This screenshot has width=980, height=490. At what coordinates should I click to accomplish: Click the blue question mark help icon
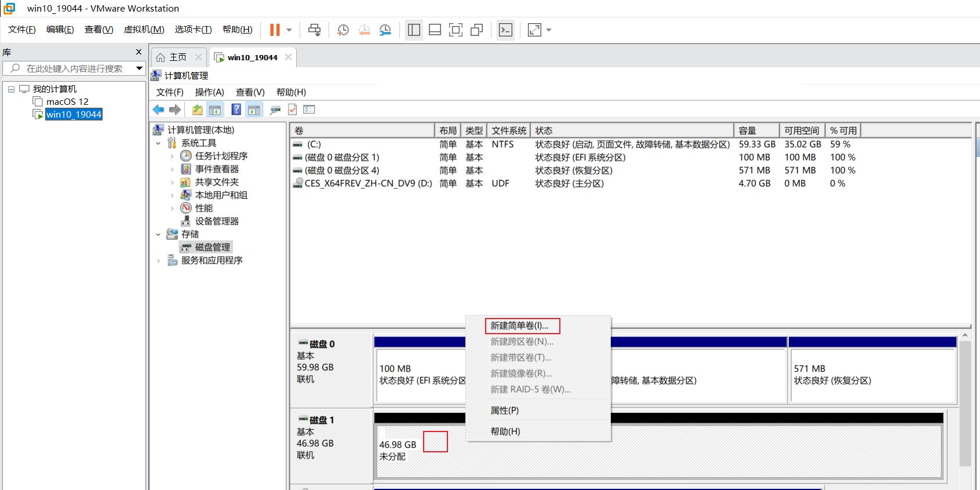coord(236,109)
